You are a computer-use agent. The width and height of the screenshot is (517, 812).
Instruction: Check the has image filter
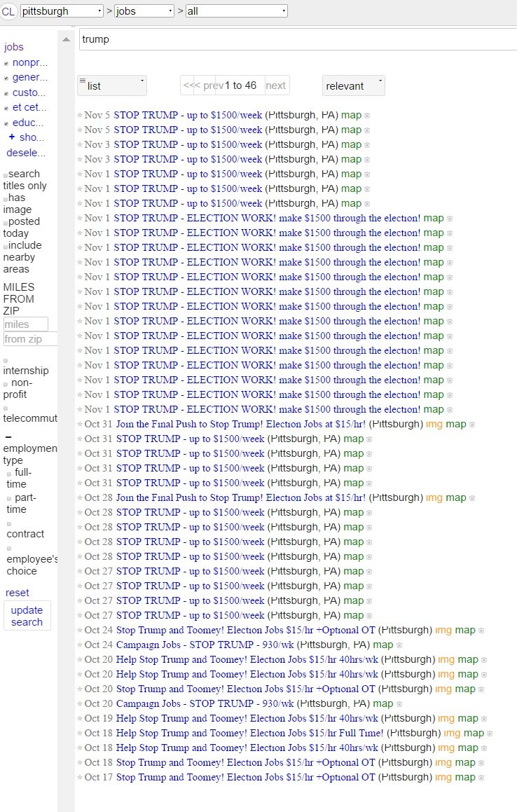(x=6, y=200)
